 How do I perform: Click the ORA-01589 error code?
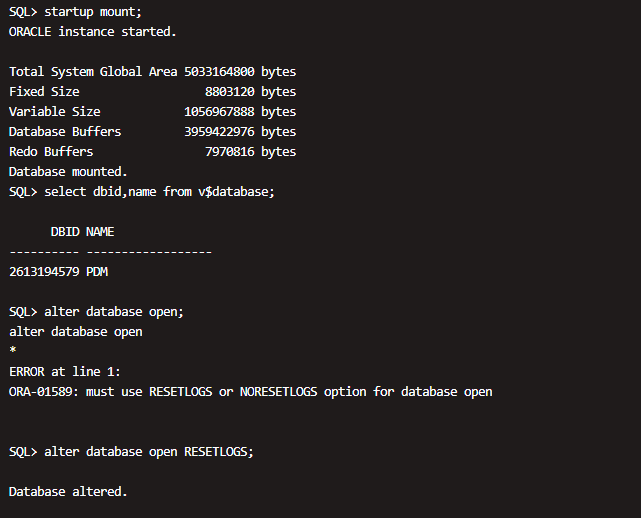point(44,392)
